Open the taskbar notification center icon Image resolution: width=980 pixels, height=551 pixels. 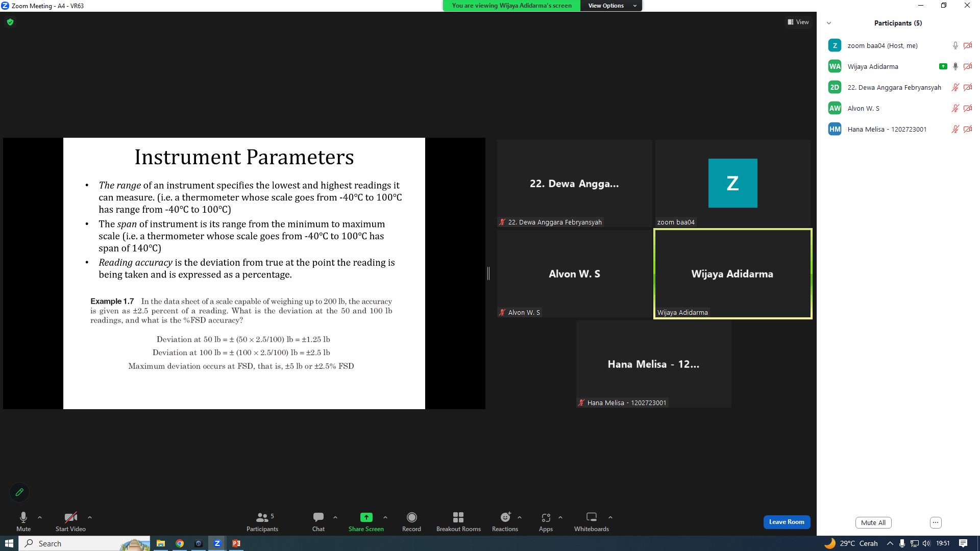[963, 543]
